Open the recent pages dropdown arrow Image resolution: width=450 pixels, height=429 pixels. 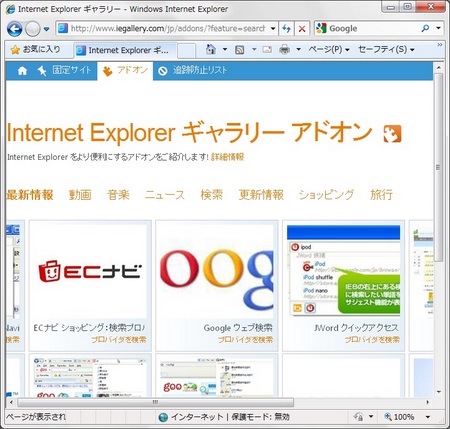[x=47, y=29]
